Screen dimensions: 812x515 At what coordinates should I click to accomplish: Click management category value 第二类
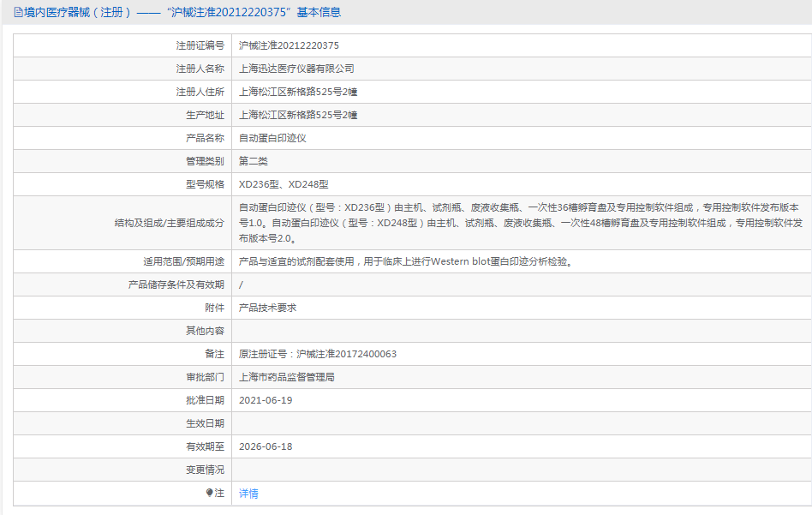[x=254, y=161]
